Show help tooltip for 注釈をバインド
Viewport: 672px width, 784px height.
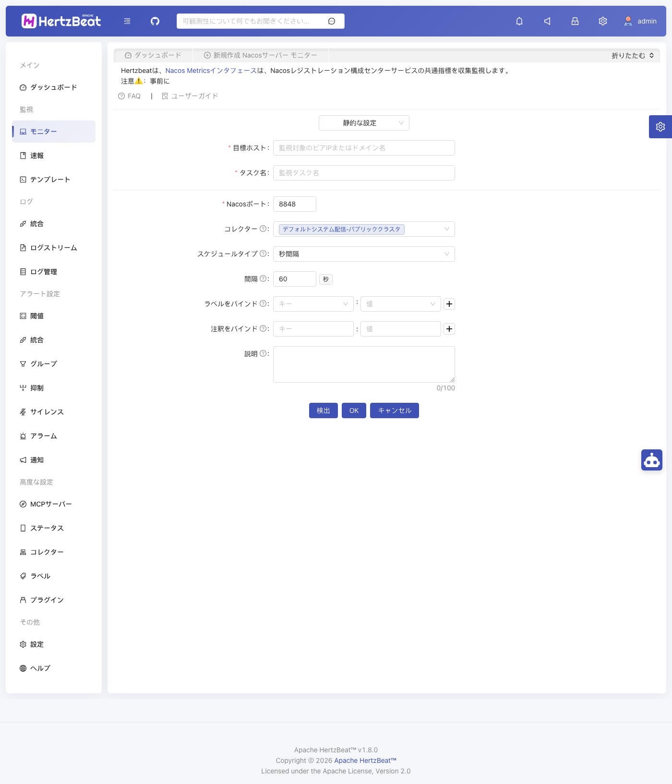263,329
